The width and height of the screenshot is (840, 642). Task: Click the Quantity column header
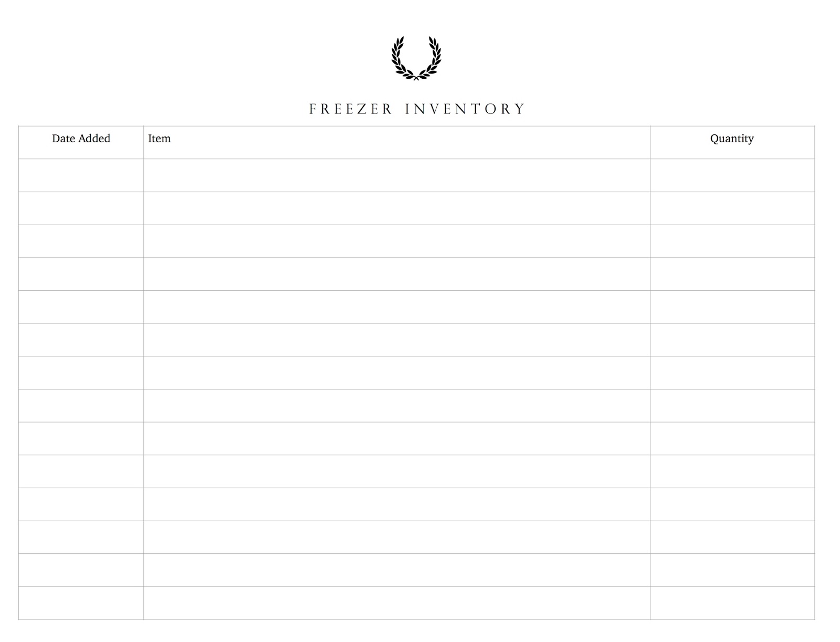pos(732,139)
